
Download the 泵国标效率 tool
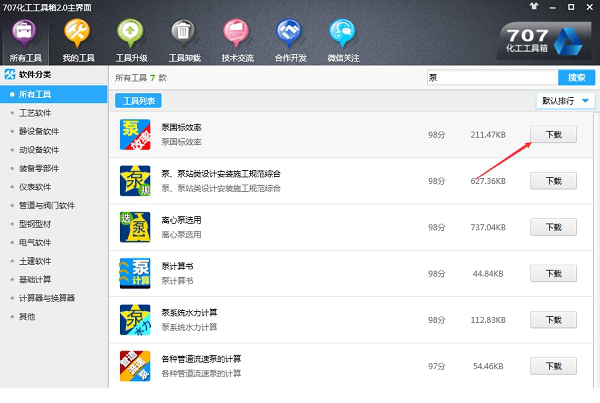coord(552,135)
